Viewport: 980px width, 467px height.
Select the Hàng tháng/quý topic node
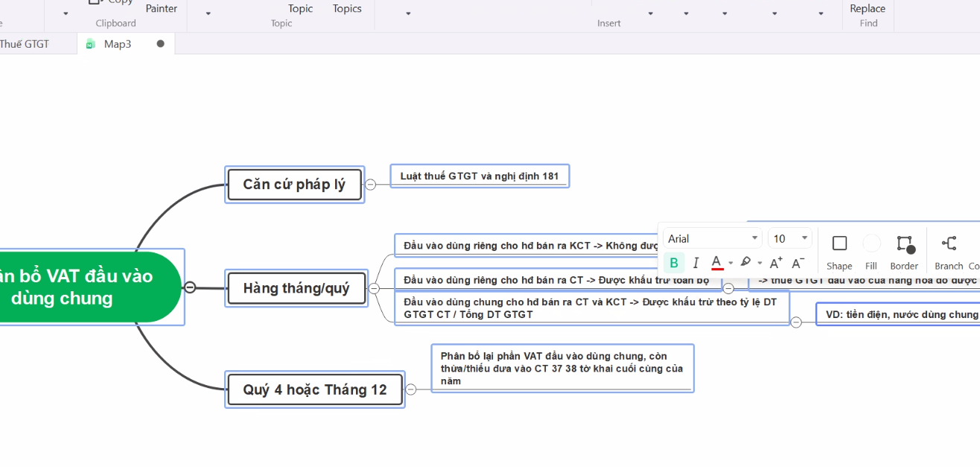(x=296, y=288)
